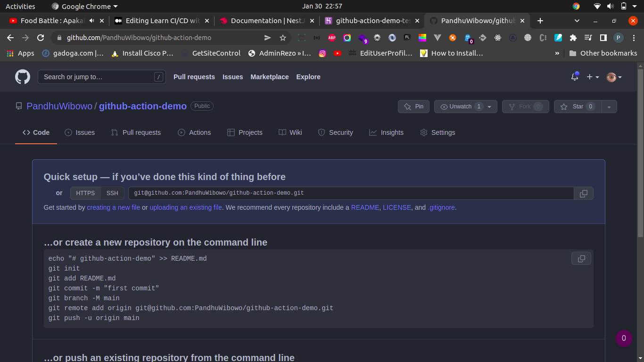Image resolution: width=644 pixels, height=362 pixels.
Task: Click the gear extension icon in toolbar
Action: 377,38
